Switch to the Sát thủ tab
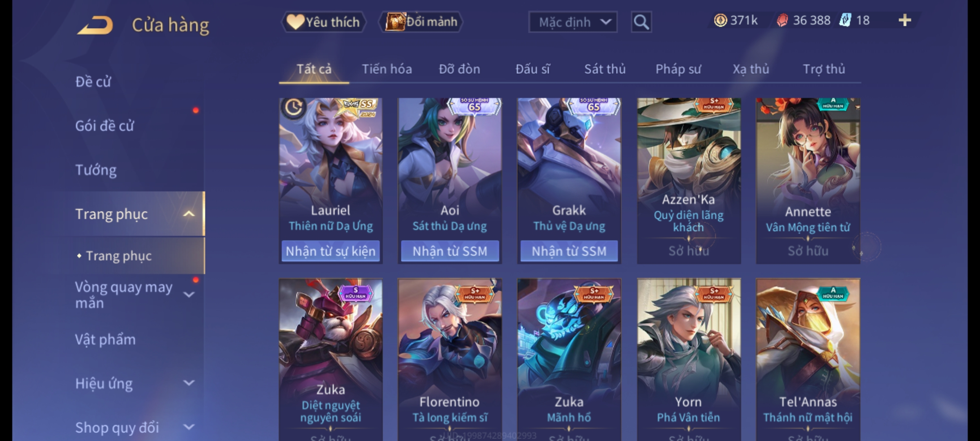This screenshot has height=441, width=980. tap(605, 69)
